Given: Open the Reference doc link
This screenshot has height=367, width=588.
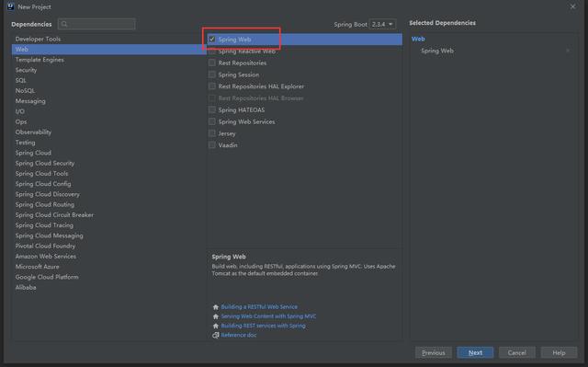Looking at the screenshot, I should click(239, 335).
